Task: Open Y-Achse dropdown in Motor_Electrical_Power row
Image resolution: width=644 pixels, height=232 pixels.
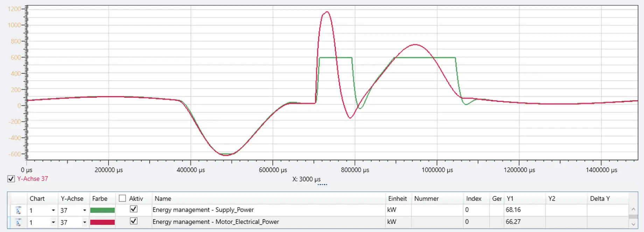Action: click(x=84, y=222)
